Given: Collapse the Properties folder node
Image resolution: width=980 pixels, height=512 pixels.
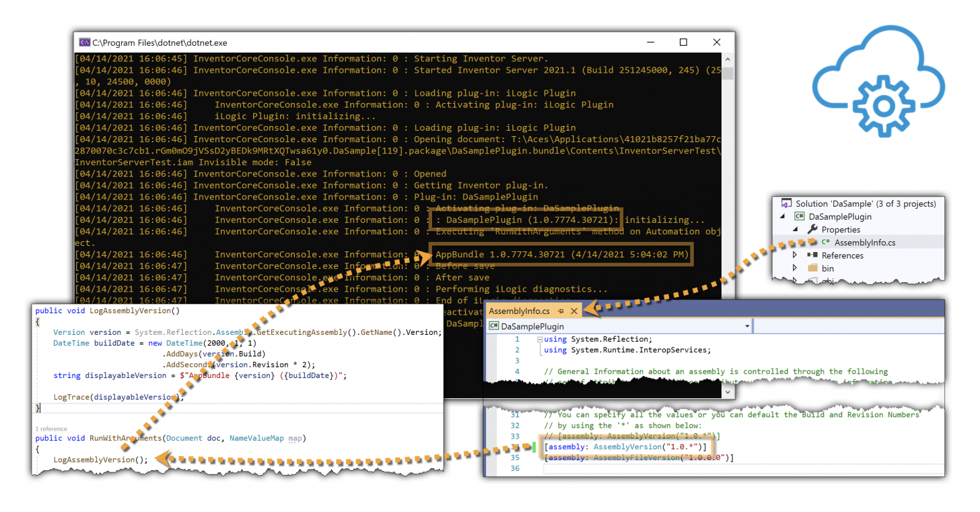Looking at the screenshot, I should (x=795, y=230).
